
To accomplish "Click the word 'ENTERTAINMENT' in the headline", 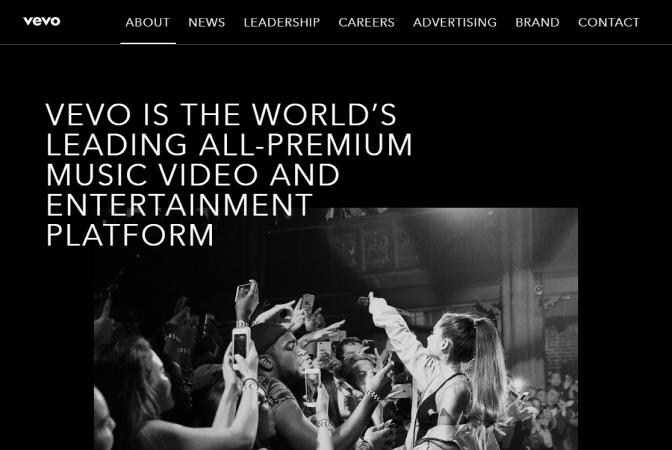I will click(x=179, y=205).
